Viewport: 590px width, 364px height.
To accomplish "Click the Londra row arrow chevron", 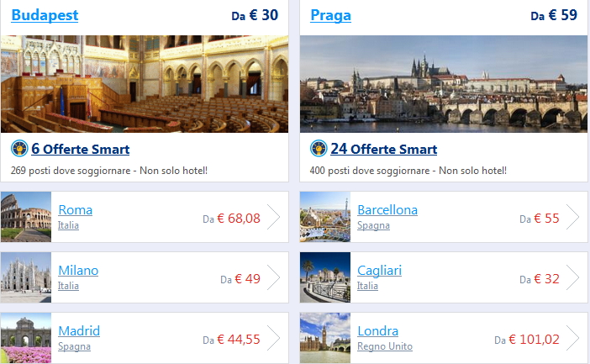I will pos(573,339).
